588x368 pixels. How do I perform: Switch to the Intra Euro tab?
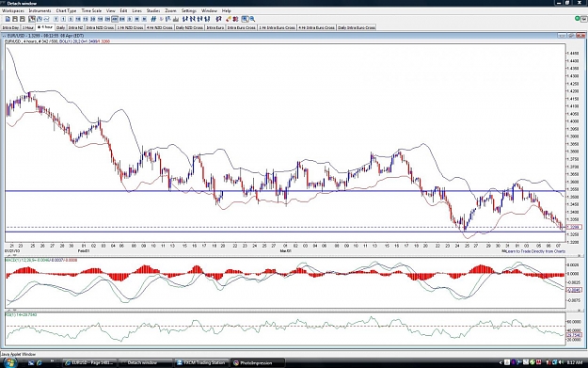point(215,27)
